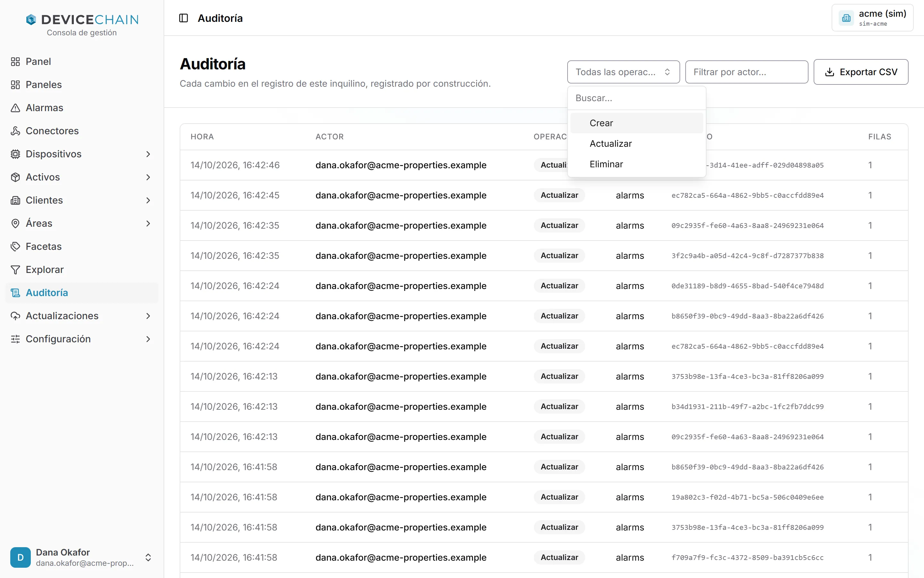924x578 pixels.
Task: Expand the Activos submenu chevron
Action: [x=148, y=177]
